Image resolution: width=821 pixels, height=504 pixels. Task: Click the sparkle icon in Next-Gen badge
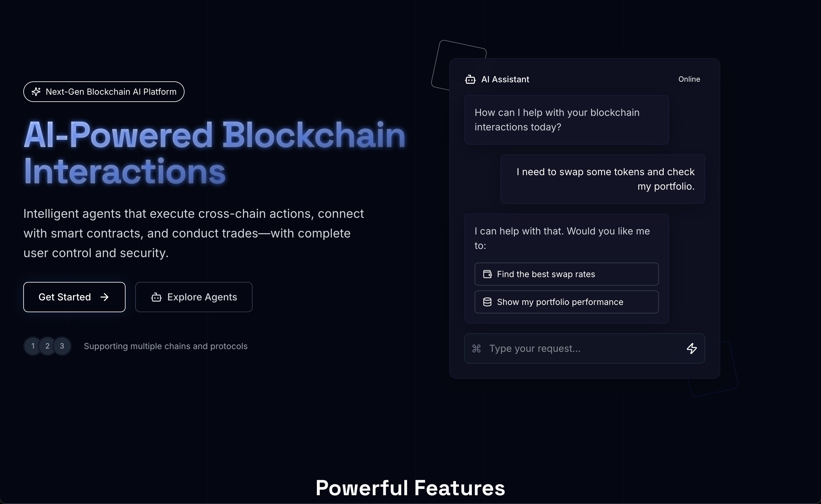(x=36, y=92)
